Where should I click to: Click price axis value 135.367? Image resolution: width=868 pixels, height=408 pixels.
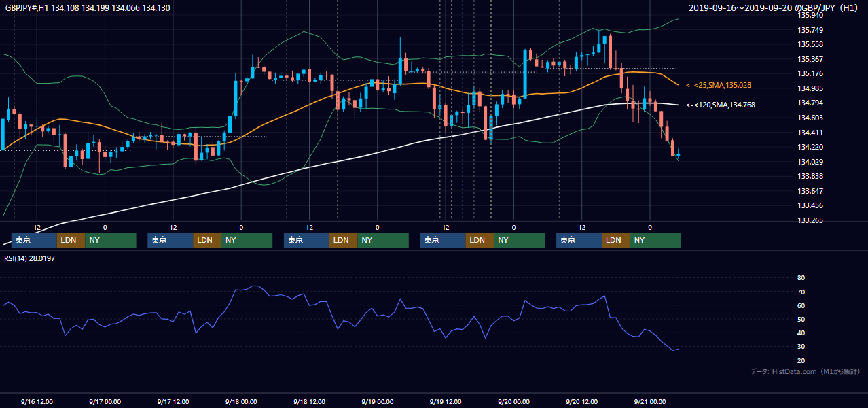[x=810, y=59]
